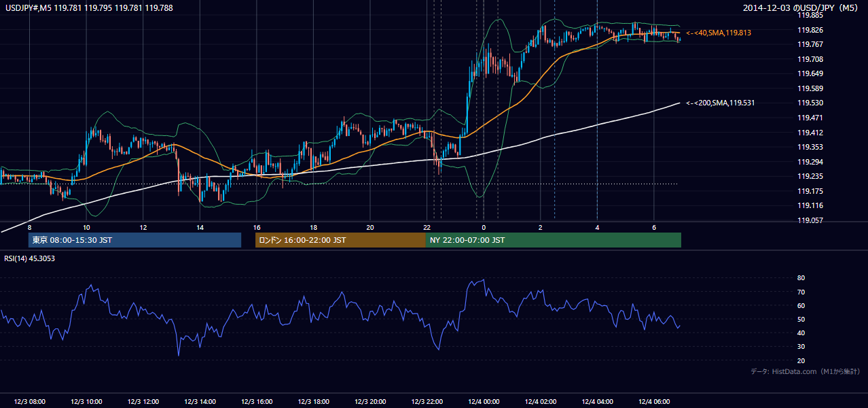
Task: Click the 12/3 18:00 date label
Action: (x=313, y=402)
